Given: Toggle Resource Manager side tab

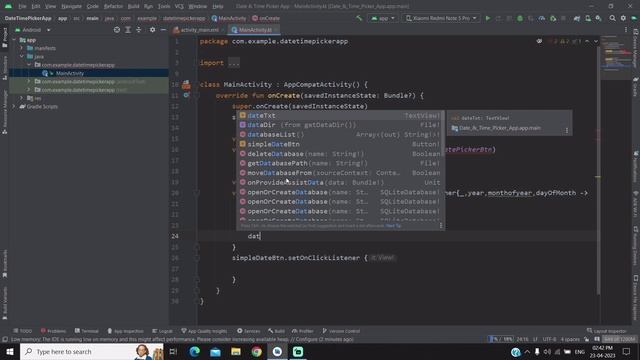Looking at the screenshot, I should (x=4, y=112).
